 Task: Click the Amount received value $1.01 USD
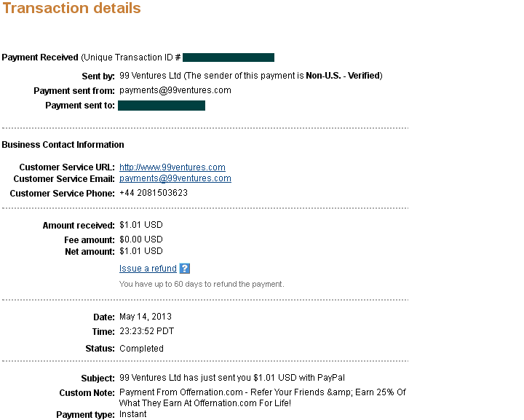pos(141,225)
